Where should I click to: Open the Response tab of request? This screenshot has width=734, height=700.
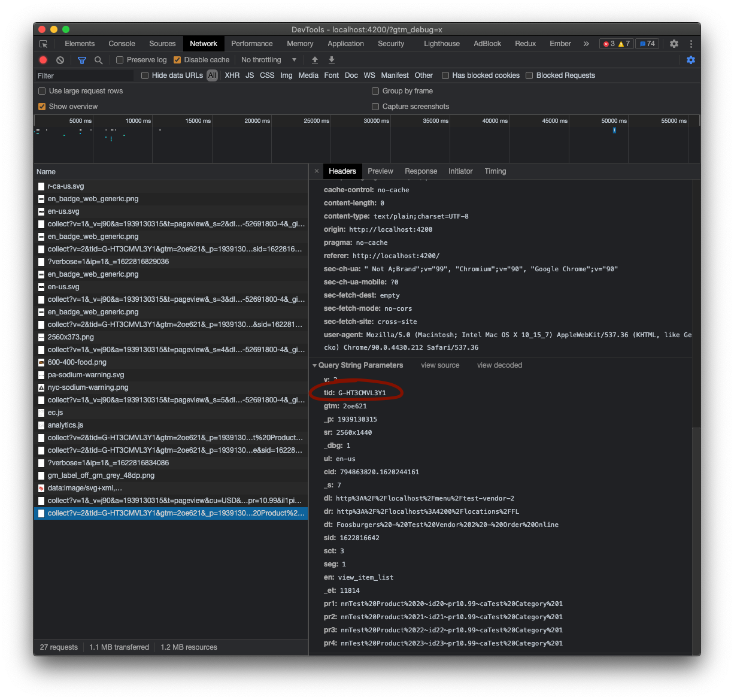coord(421,171)
